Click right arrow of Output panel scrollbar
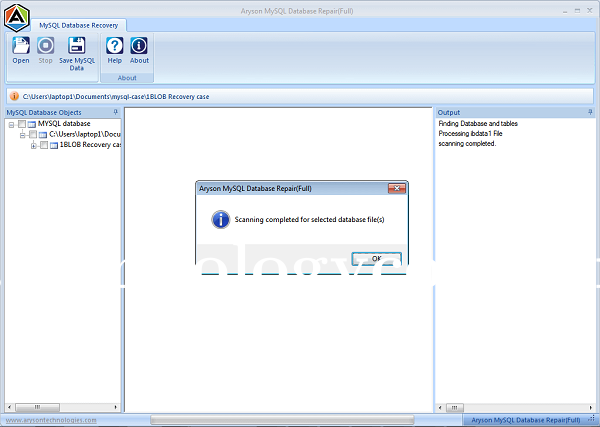600x427 pixels. (590, 407)
